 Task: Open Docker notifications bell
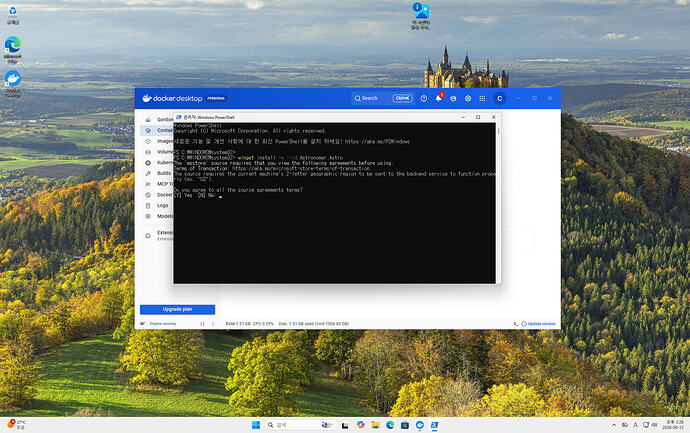(439, 98)
